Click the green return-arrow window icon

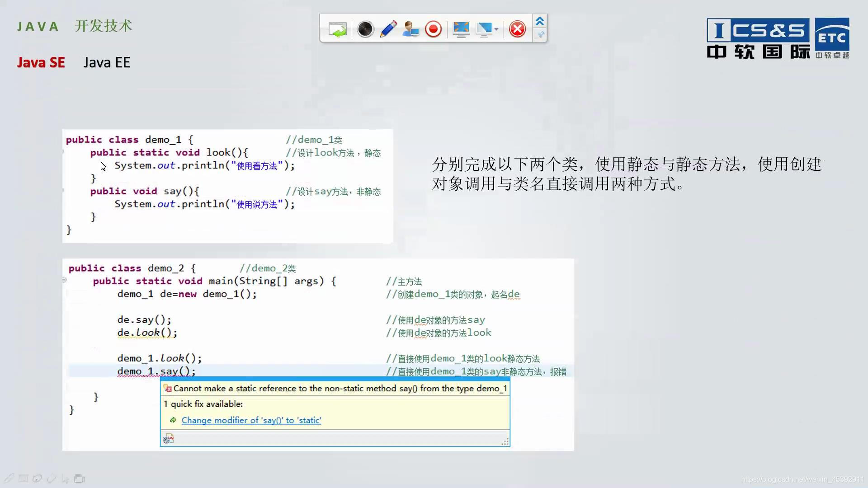337,30
